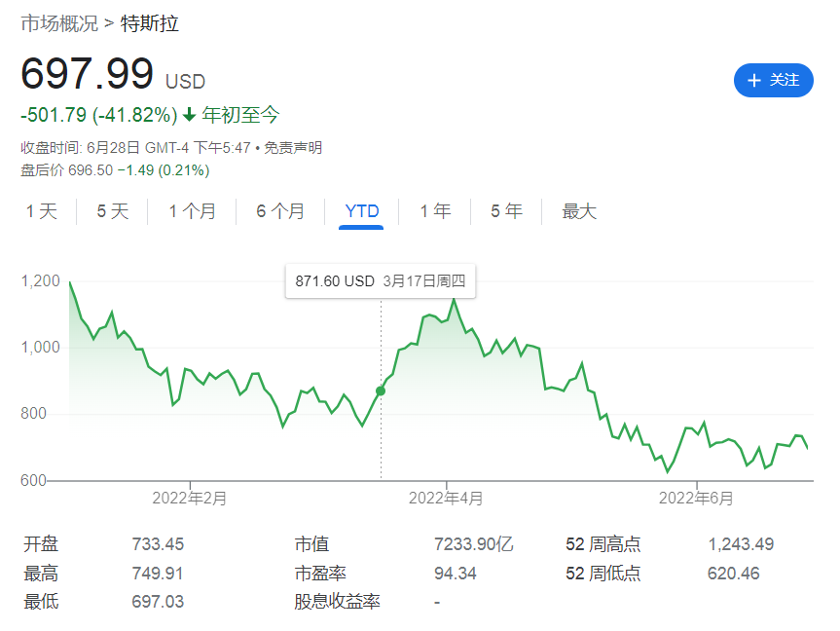Click the 盘后价 696.50 after-hours line
The image size is (840, 631).
click(115, 170)
